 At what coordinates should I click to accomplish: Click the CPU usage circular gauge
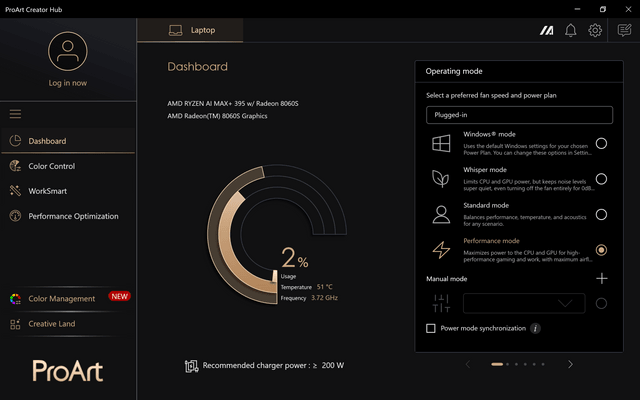277,235
